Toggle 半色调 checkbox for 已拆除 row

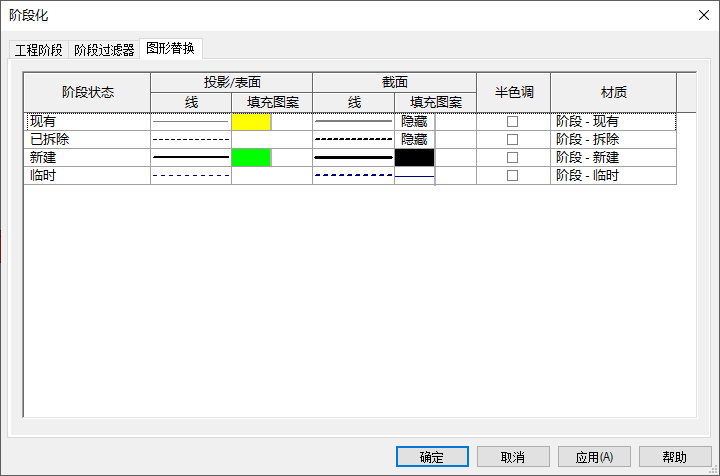pos(512,140)
